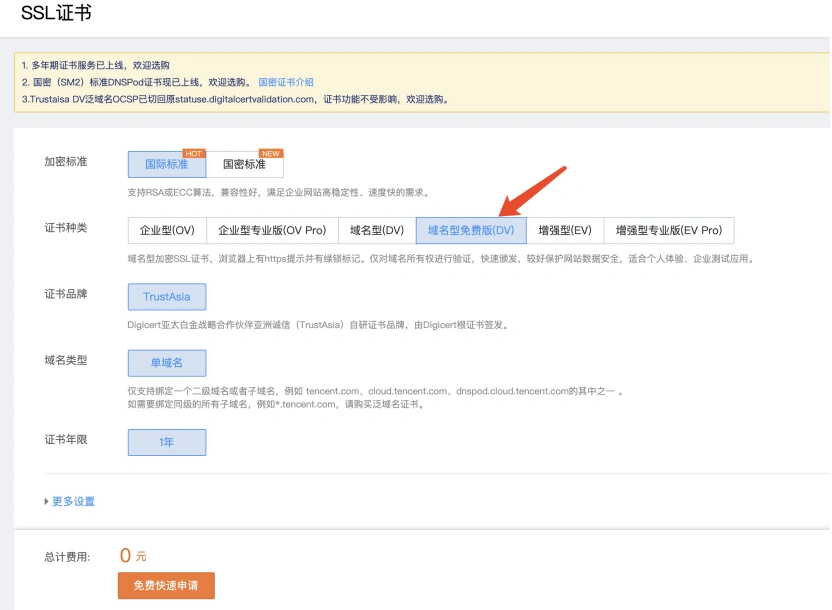This screenshot has width=832, height=610.
Task: Choose the 企业型(OV) certificate type
Action: [167, 230]
